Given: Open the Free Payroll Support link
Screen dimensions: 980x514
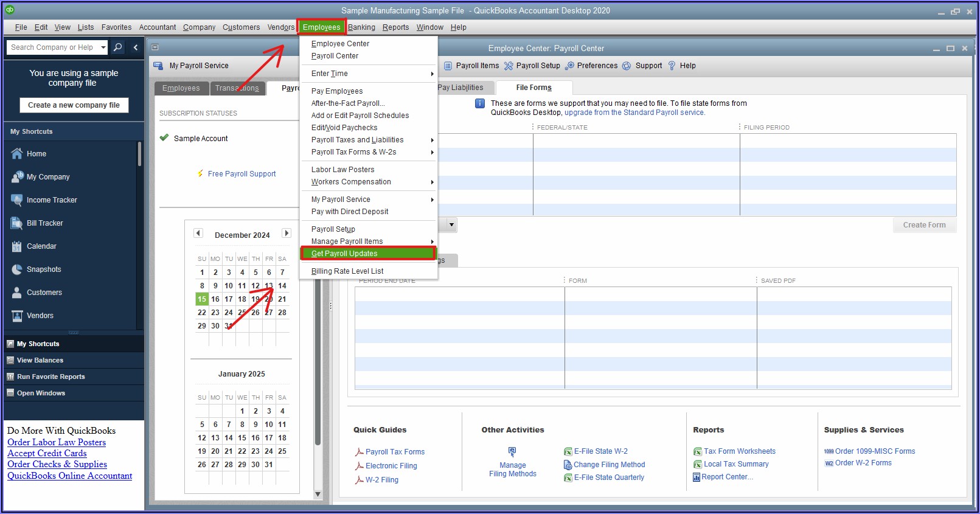Looking at the screenshot, I should pos(242,174).
